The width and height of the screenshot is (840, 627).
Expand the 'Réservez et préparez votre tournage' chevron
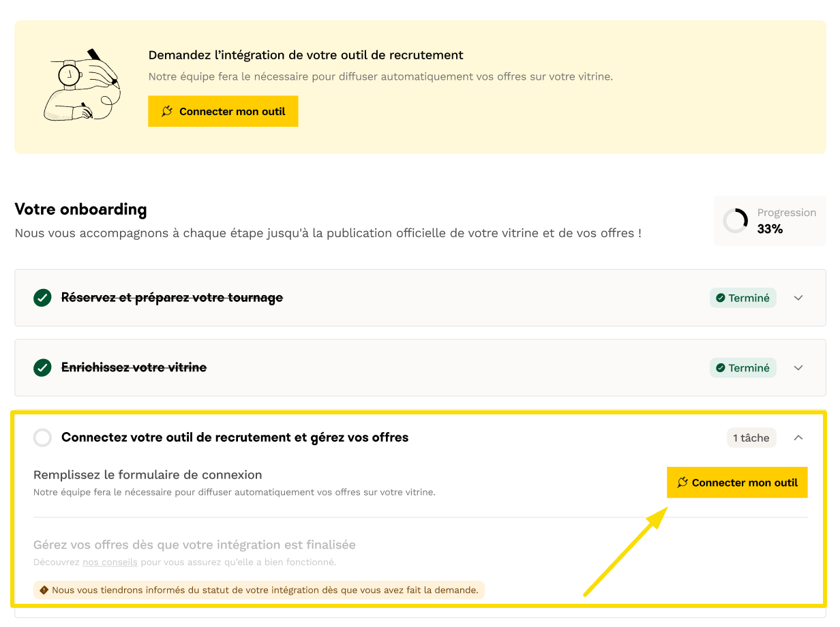click(798, 298)
